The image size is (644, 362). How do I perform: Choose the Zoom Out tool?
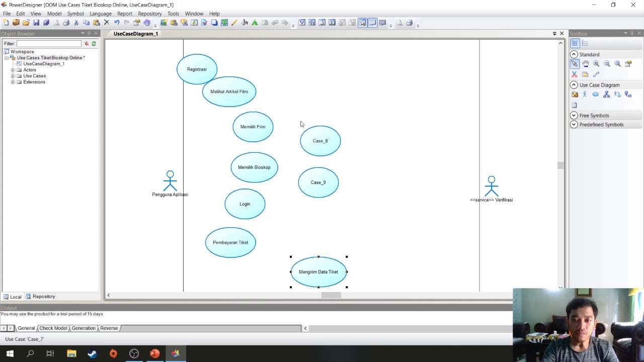coord(607,64)
